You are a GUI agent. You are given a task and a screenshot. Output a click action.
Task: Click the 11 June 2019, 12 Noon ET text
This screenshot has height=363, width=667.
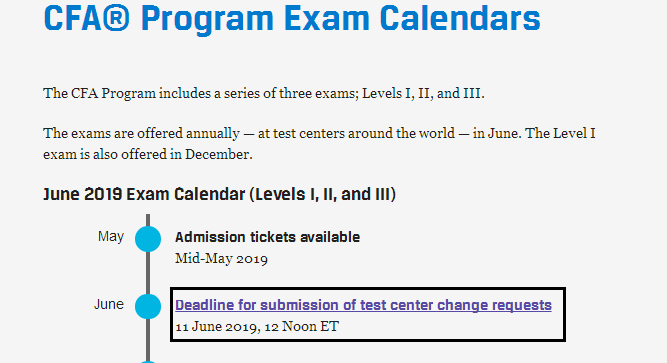pyautogui.click(x=257, y=326)
